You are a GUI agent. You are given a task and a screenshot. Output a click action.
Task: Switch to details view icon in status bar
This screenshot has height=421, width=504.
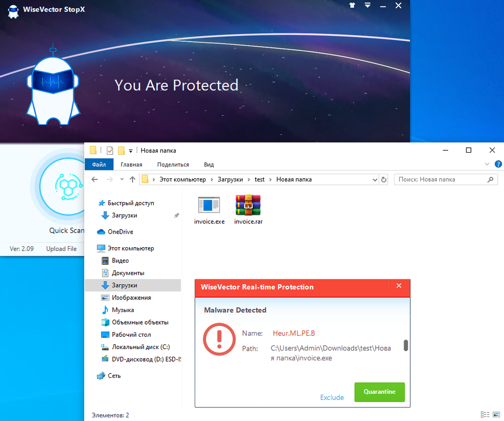click(485, 415)
